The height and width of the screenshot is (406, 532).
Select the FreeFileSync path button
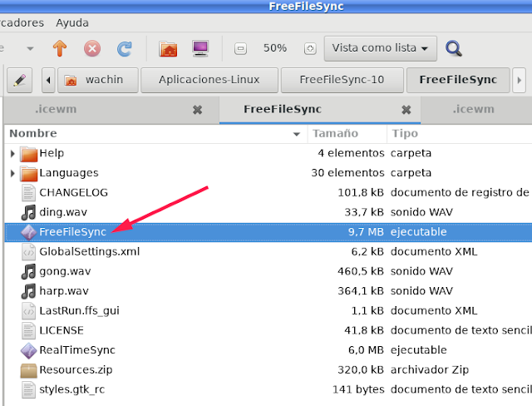coord(458,80)
